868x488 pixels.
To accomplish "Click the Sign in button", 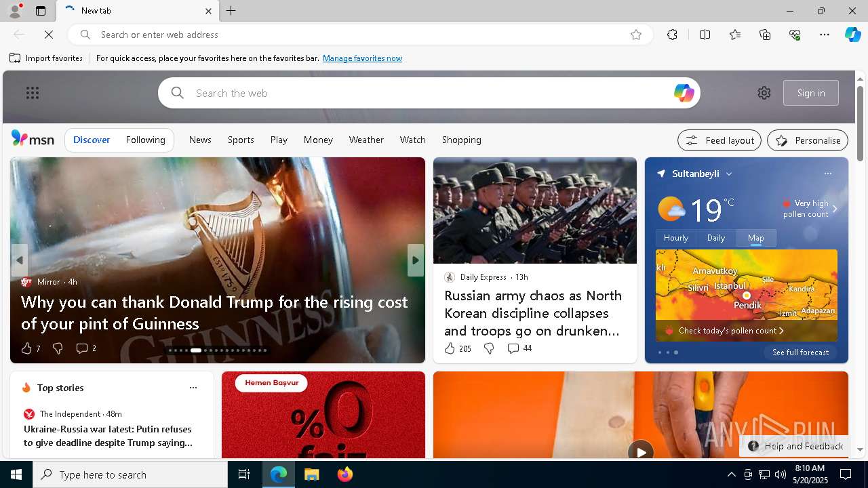I will (811, 93).
